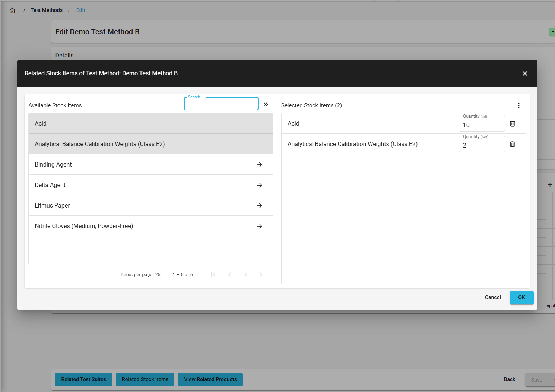Click View Related Products button

coord(210,379)
